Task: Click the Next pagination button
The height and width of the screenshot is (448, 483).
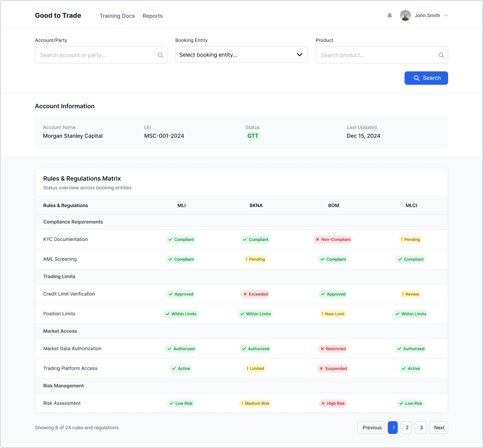Action: coord(439,428)
